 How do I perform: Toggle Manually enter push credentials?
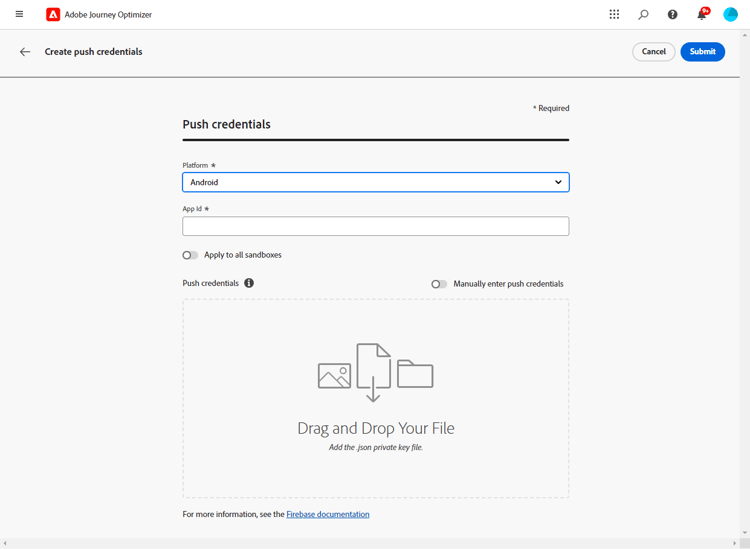(439, 284)
